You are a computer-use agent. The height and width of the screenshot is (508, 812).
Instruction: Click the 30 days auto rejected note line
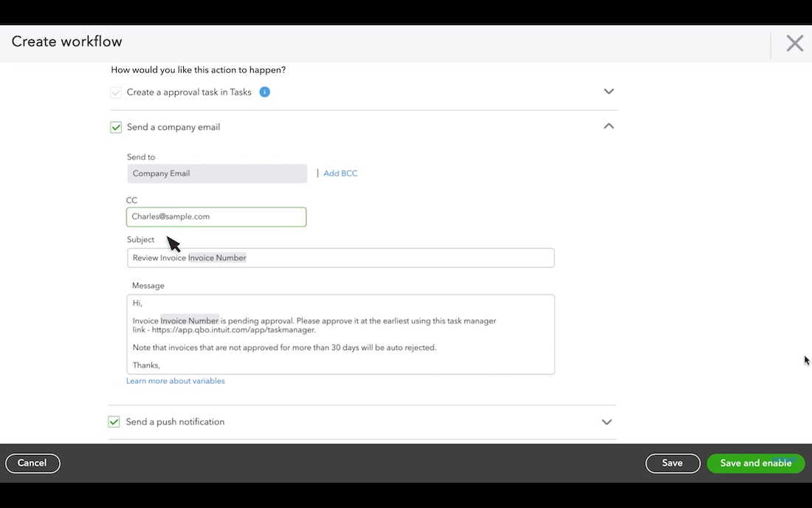284,348
